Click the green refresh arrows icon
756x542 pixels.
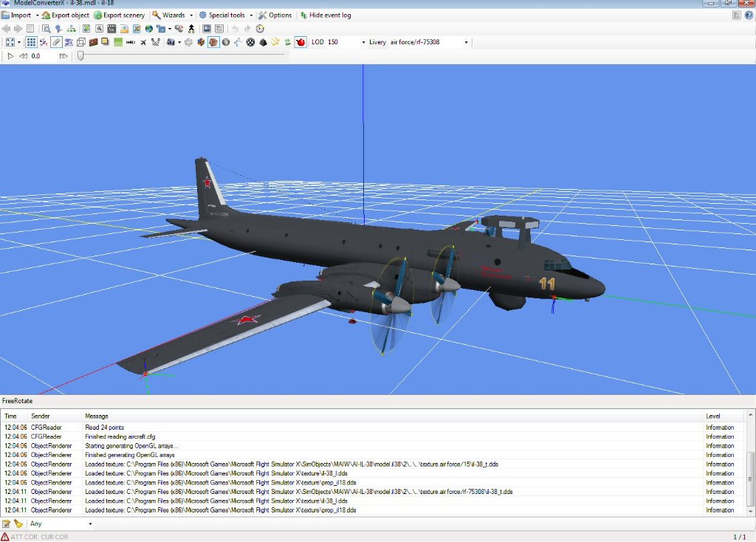(287, 42)
